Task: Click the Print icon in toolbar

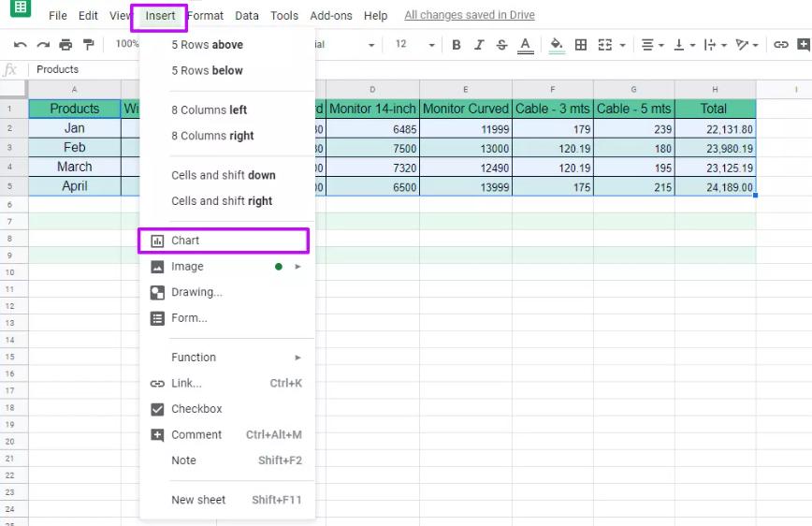Action: click(x=65, y=45)
